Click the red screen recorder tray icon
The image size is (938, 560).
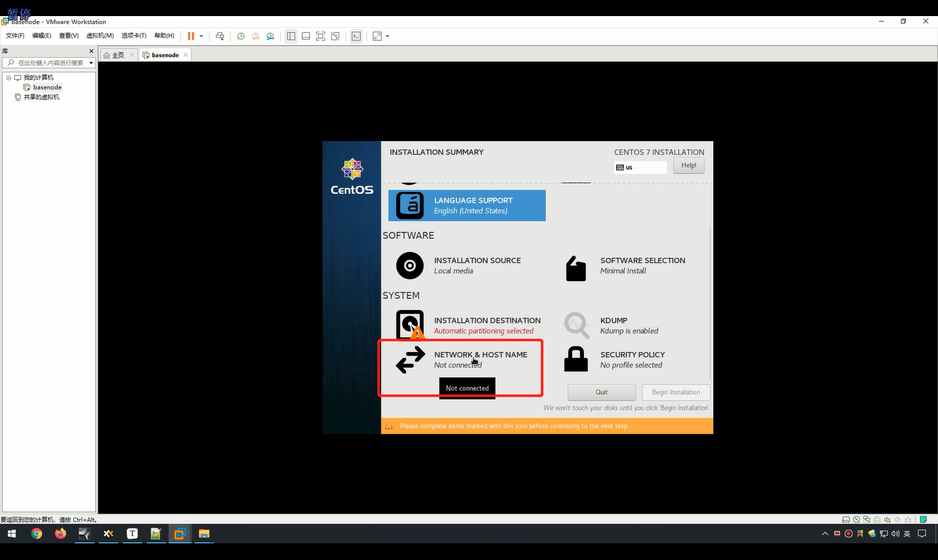(x=848, y=533)
